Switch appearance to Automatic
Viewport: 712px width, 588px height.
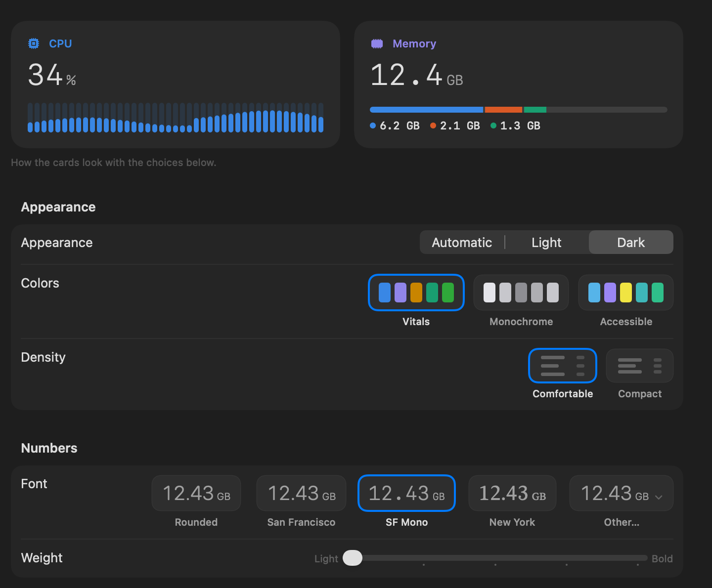click(462, 242)
